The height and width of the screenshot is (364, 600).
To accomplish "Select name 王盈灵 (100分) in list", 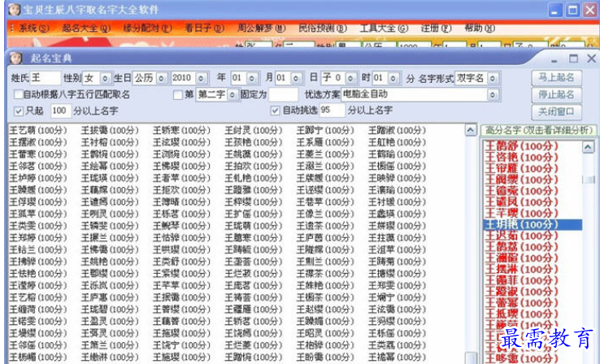I will [x=110, y=322].
